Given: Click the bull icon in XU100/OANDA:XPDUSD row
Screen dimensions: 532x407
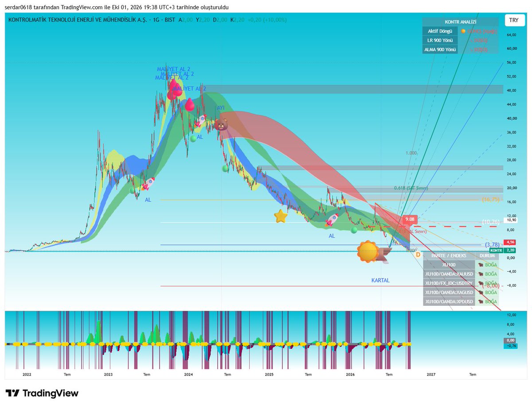Looking at the screenshot, I should click(x=481, y=302).
